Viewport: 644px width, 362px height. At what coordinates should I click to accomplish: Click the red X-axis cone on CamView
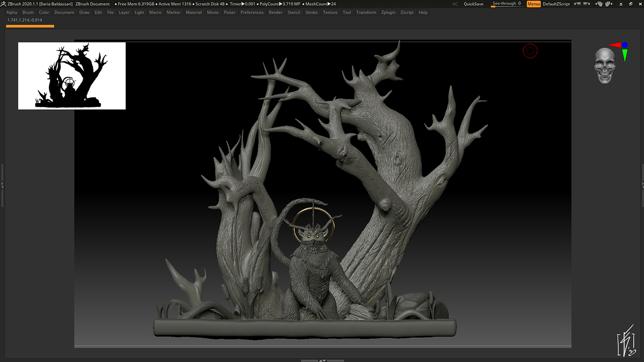pyautogui.click(x=617, y=46)
